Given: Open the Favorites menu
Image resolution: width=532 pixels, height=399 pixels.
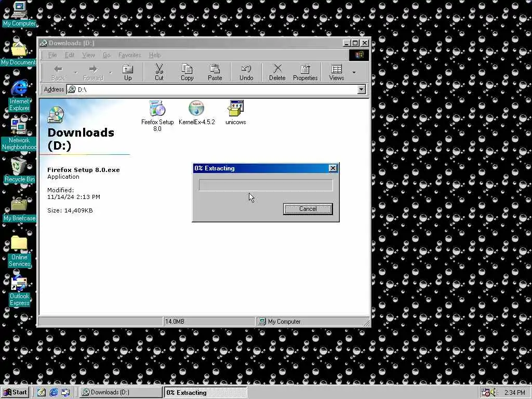Looking at the screenshot, I should (x=129, y=55).
